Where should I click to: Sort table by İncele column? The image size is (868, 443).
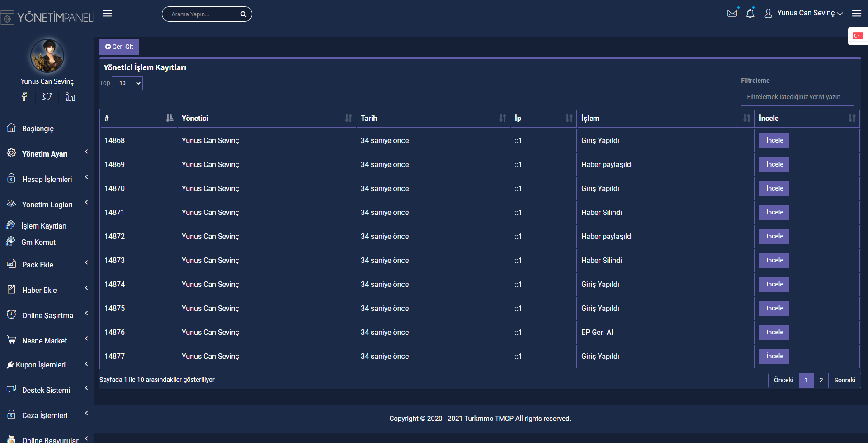point(807,118)
